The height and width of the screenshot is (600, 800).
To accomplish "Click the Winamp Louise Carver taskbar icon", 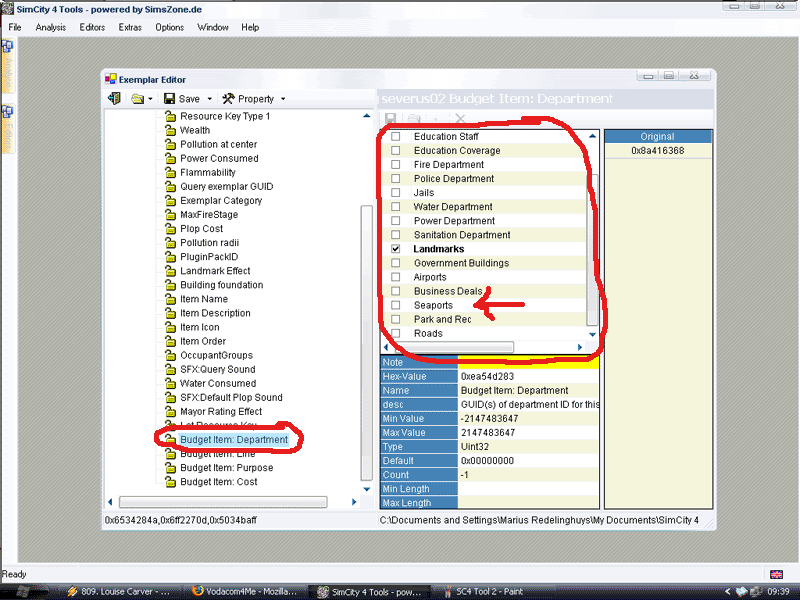I will click(72, 591).
